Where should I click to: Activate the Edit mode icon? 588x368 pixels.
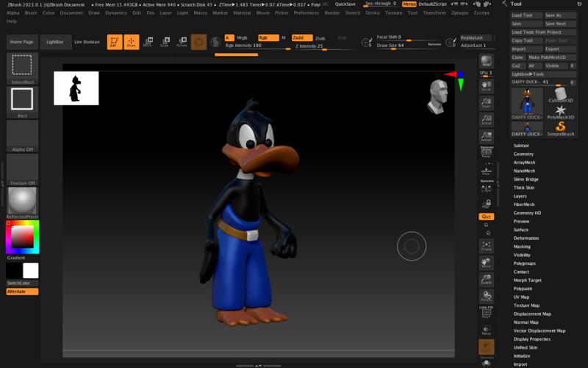pyautogui.click(x=115, y=42)
